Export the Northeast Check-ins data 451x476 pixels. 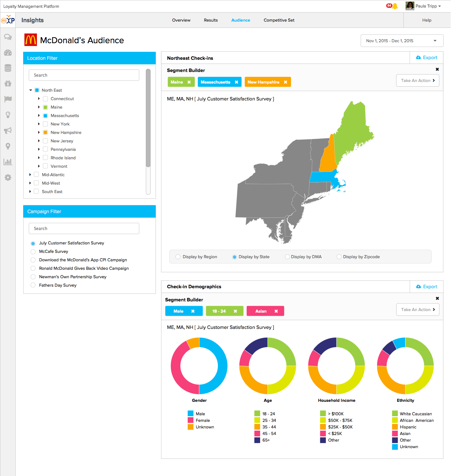427,58
